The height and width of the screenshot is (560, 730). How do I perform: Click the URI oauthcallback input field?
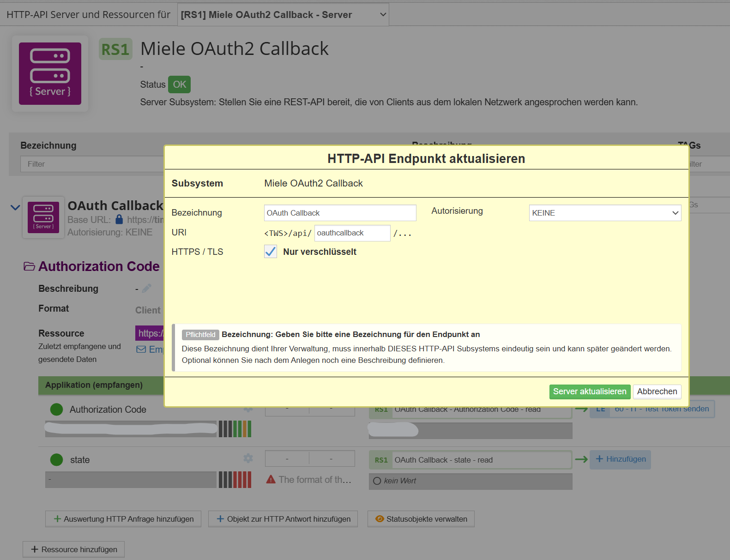pyautogui.click(x=352, y=233)
